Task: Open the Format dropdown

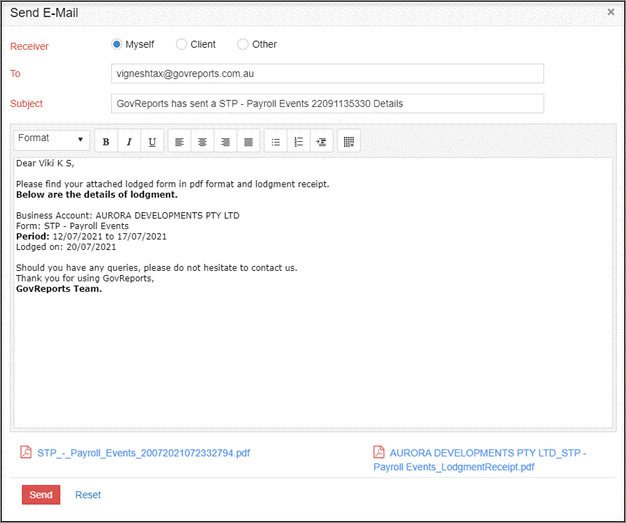Action: pos(52,139)
